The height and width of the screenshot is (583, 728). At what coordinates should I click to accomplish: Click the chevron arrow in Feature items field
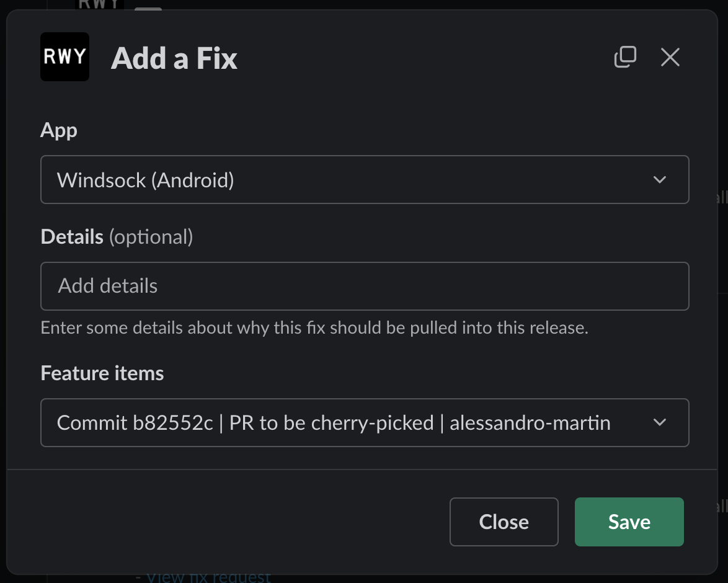point(660,423)
